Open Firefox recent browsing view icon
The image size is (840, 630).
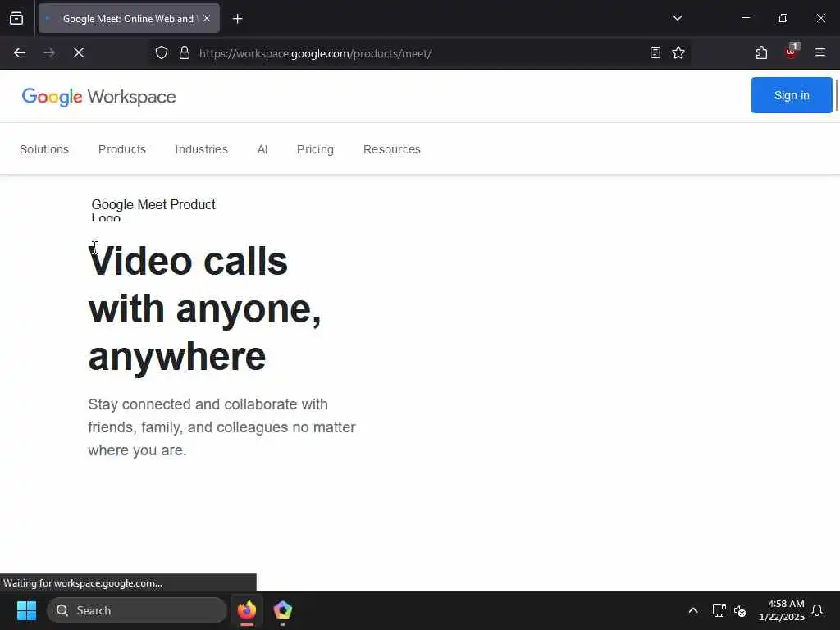[16, 18]
